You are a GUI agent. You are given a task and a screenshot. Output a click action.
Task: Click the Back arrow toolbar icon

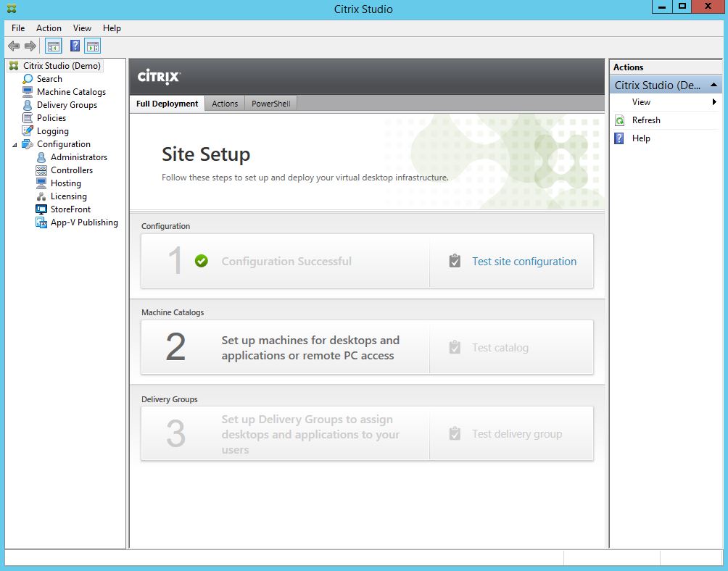(x=14, y=46)
